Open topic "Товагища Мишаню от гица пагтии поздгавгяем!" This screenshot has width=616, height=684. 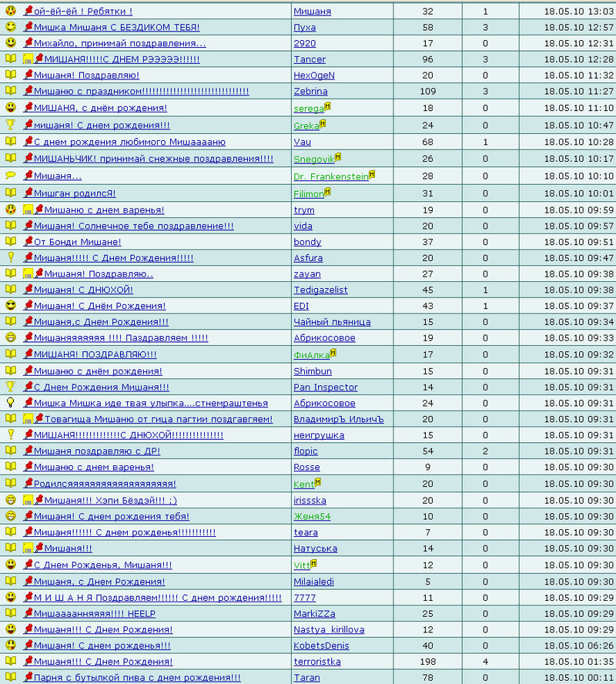[x=159, y=419]
